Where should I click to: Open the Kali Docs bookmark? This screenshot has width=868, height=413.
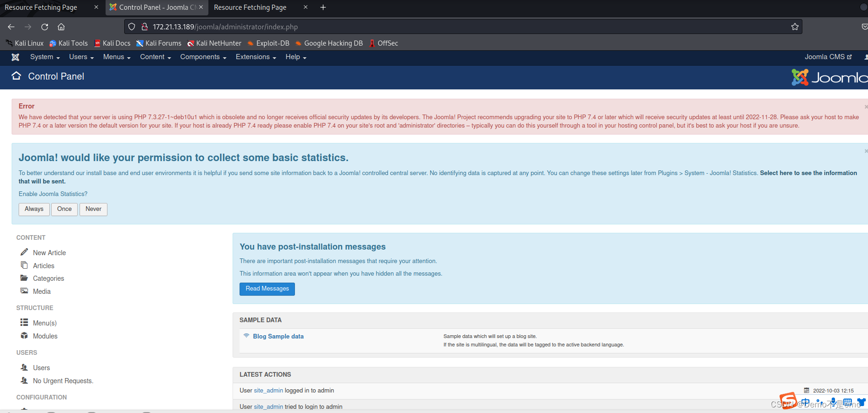click(x=112, y=43)
